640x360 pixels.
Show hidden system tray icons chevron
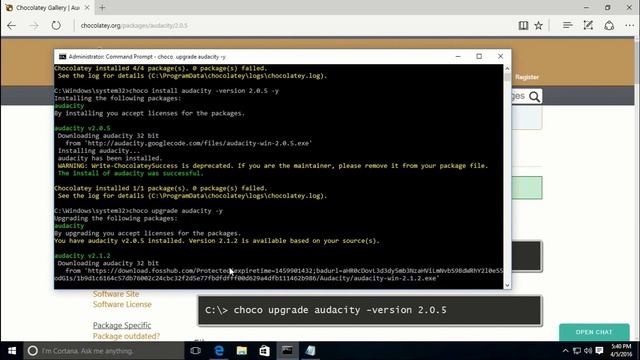point(565,351)
